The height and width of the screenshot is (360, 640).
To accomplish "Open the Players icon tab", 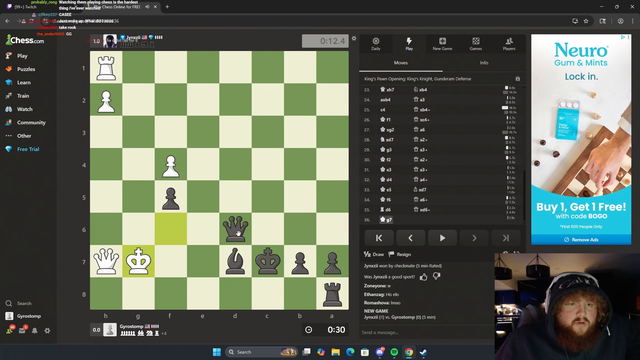I will 509,44.
